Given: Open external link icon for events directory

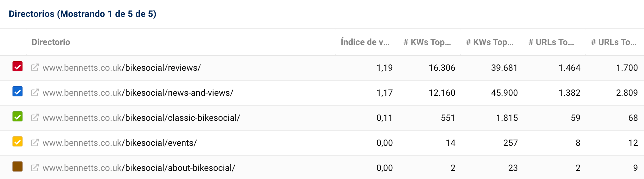Looking at the screenshot, I should [x=35, y=143].
